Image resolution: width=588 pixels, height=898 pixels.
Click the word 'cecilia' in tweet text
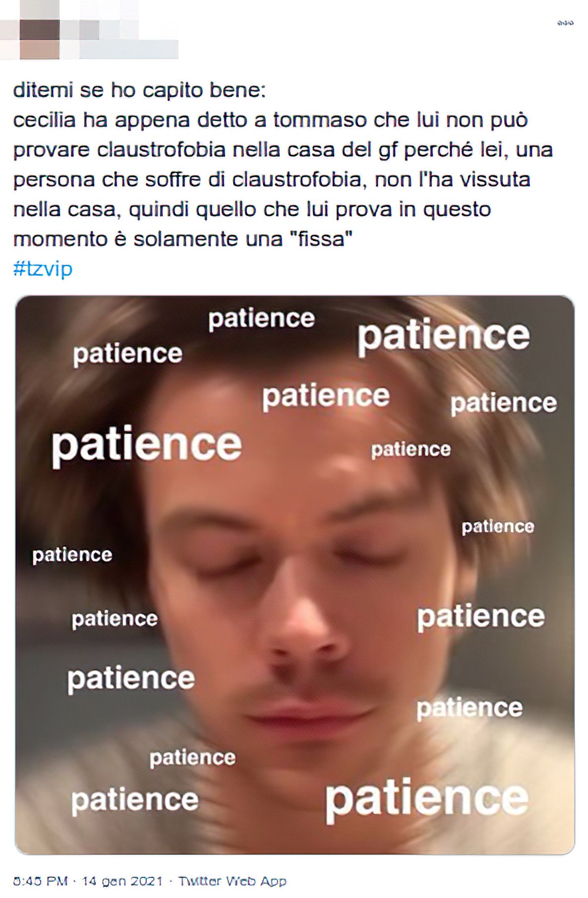(44, 120)
